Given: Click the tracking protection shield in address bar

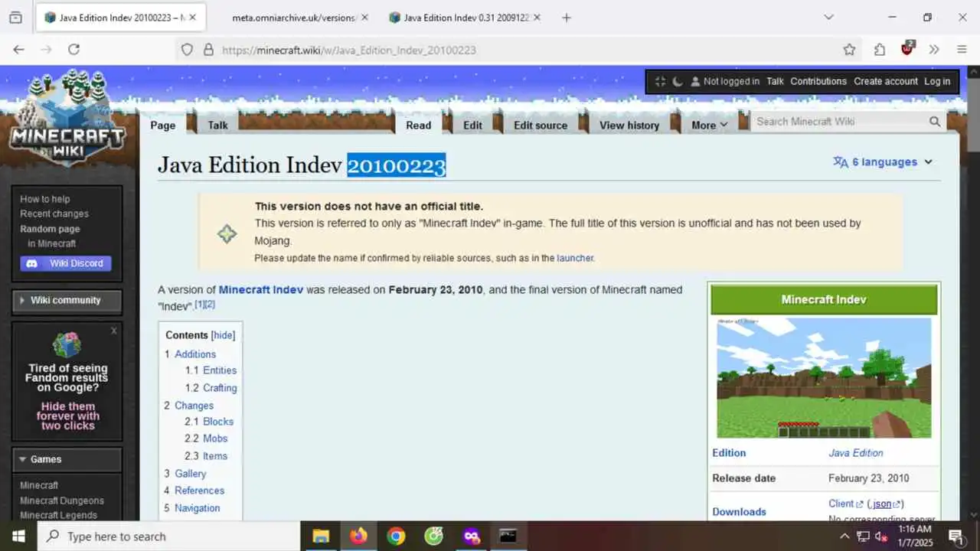Looking at the screenshot, I should [187, 50].
